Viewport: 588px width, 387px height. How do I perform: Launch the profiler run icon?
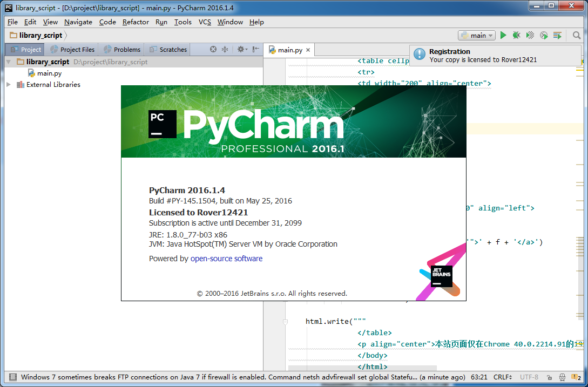click(543, 35)
